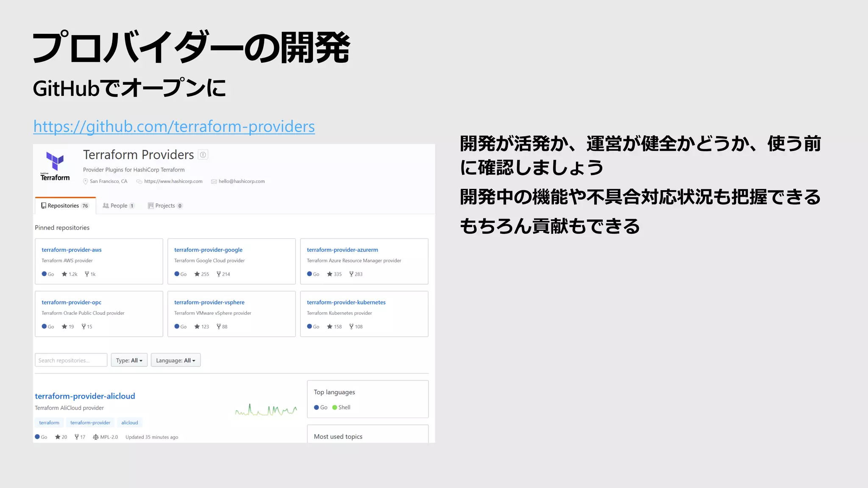Click the blue Go dot in Top languages

pos(316,408)
